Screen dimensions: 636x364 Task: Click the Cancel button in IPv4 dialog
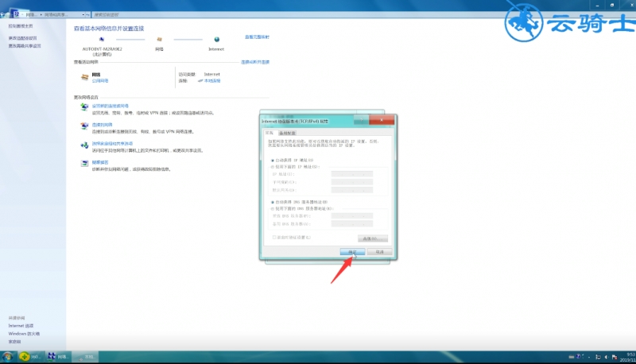380,252
